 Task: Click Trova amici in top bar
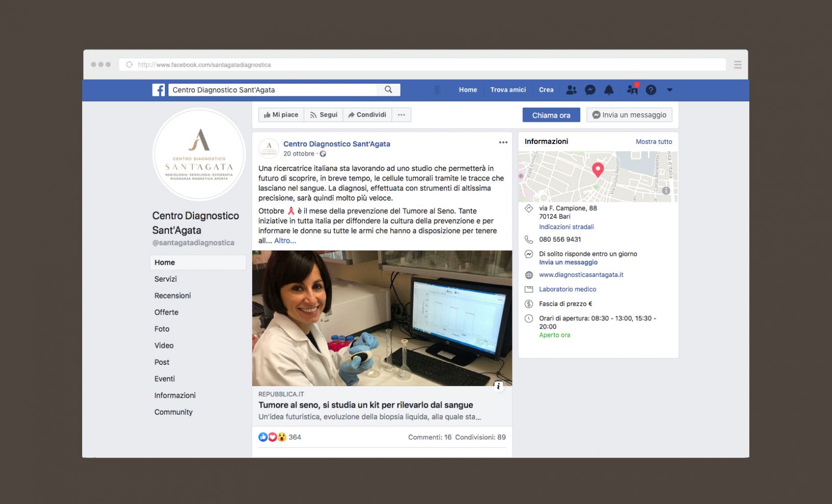508,90
